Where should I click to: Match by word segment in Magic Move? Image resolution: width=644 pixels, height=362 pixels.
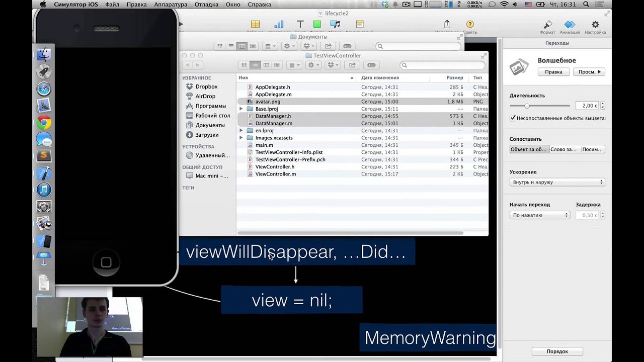563,149
